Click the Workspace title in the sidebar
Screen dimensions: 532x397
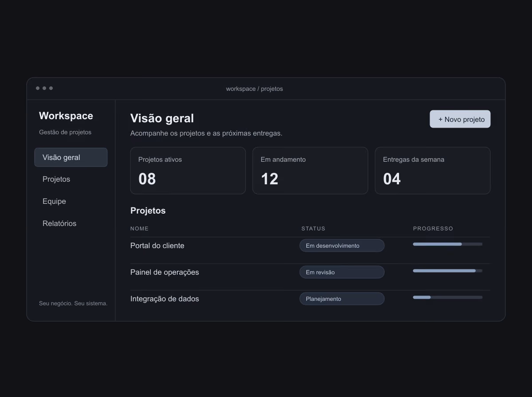(66, 116)
